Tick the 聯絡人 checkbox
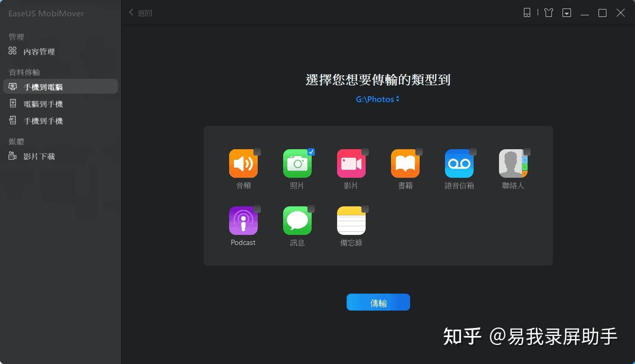Viewport: 635px width, 364px height. [x=527, y=152]
